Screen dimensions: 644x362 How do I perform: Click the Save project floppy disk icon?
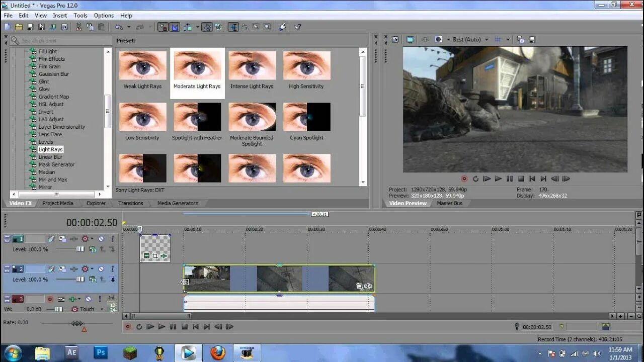30,27
